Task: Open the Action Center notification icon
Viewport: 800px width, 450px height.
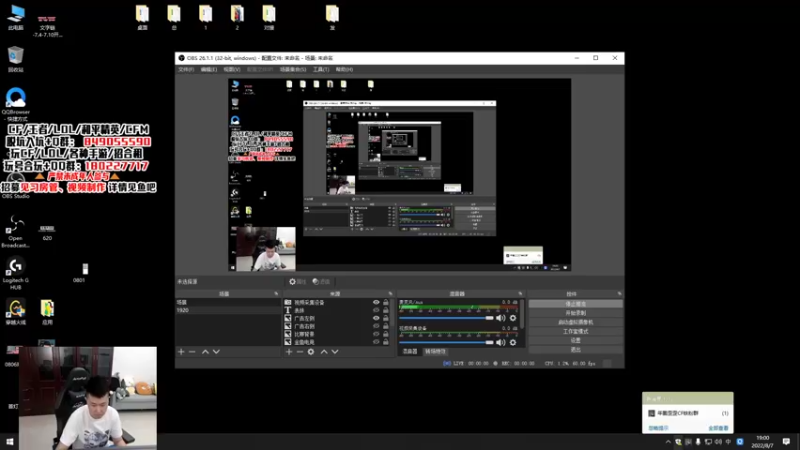Action: [786, 442]
